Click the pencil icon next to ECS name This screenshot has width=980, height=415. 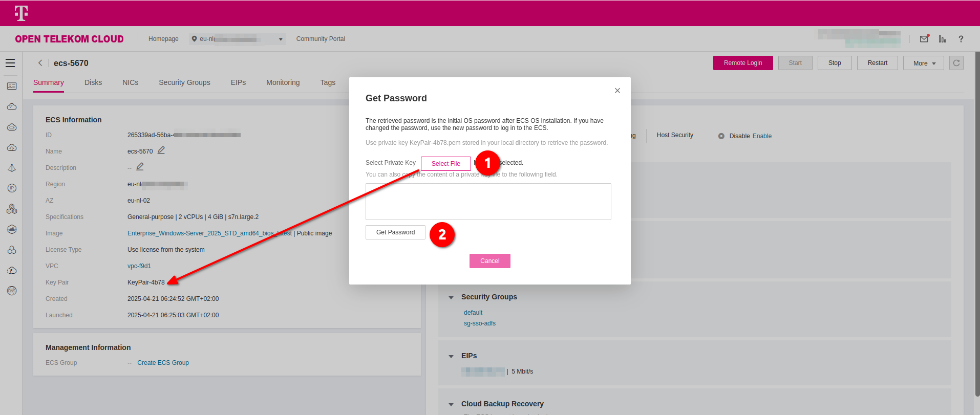point(161,150)
